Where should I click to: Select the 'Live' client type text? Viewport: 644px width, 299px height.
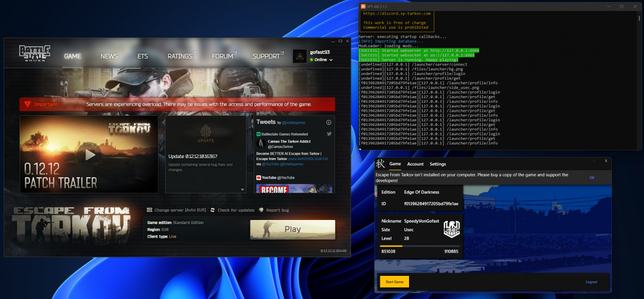pos(173,237)
